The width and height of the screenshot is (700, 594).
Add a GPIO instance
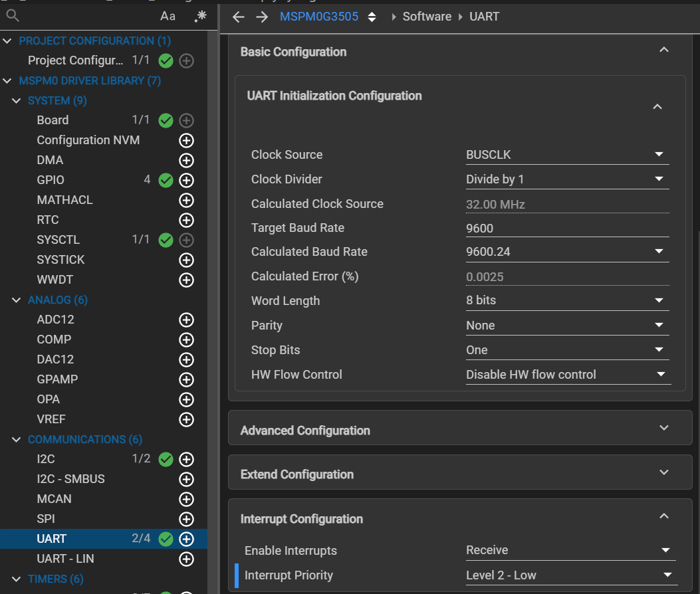(x=186, y=180)
